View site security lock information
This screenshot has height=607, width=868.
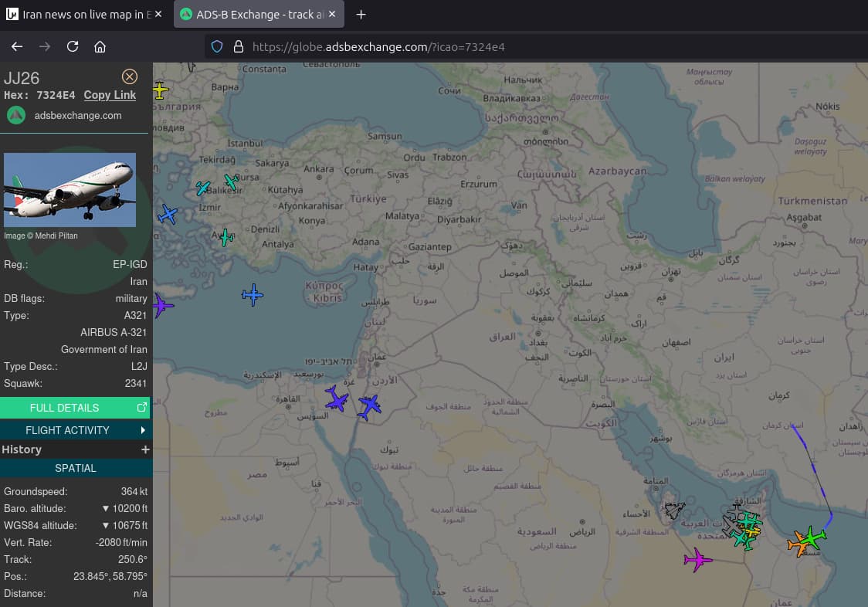[x=239, y=46]
